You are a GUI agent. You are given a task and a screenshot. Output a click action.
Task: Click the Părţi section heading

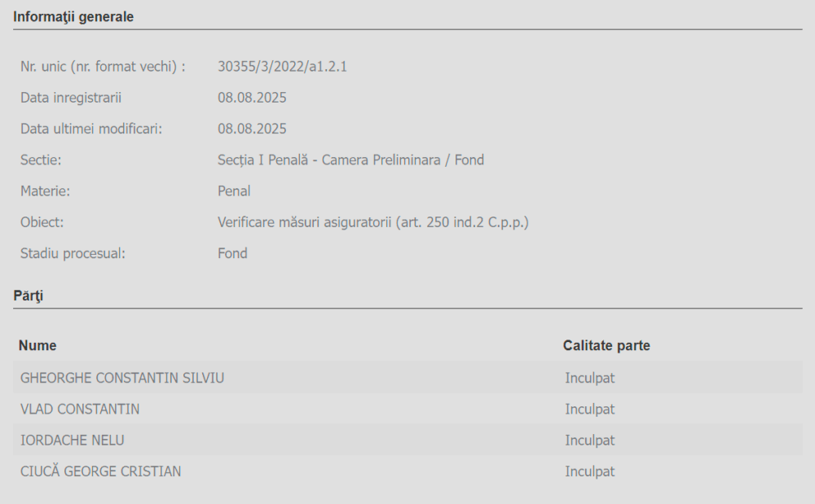28,296
